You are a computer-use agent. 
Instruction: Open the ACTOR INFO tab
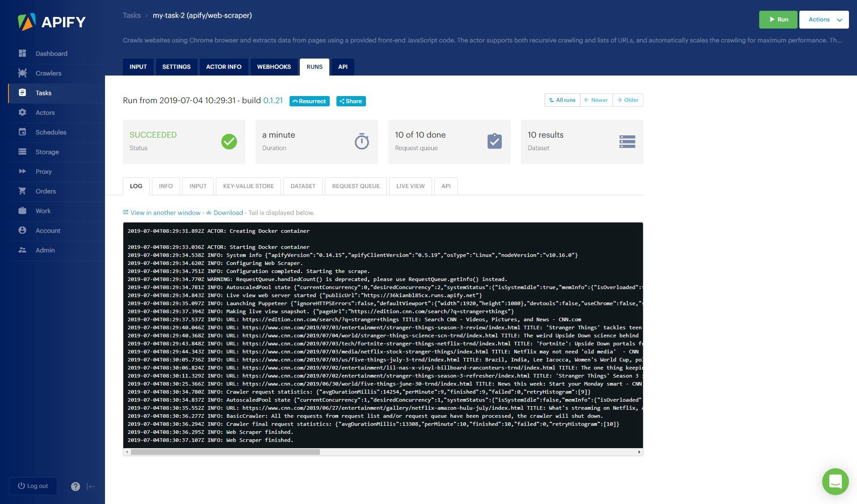pyautogui.click(x=224, y=67)
